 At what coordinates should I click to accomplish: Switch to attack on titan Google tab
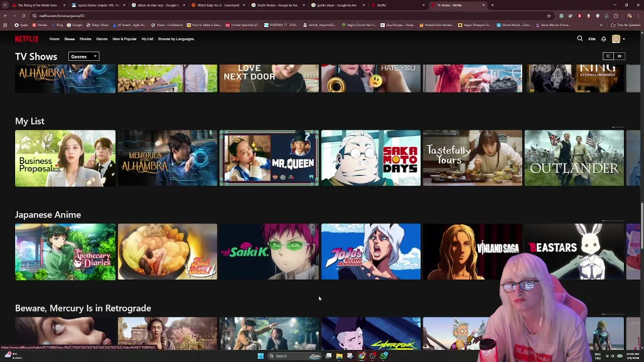point(158,5)
